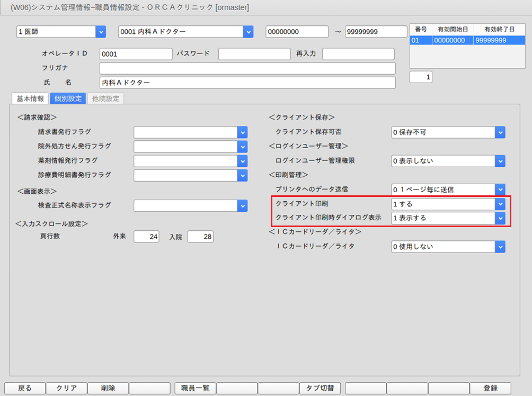
Task: Open the クライアント印刷 dropdown
Action: [500, 204]
